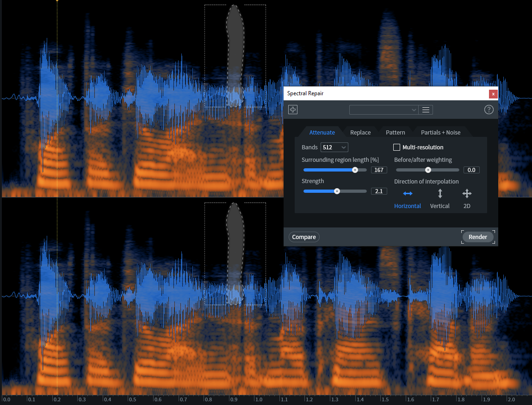Screen dimensions: 532x405
Task: Click the Compare button
Action: [304, 237]
